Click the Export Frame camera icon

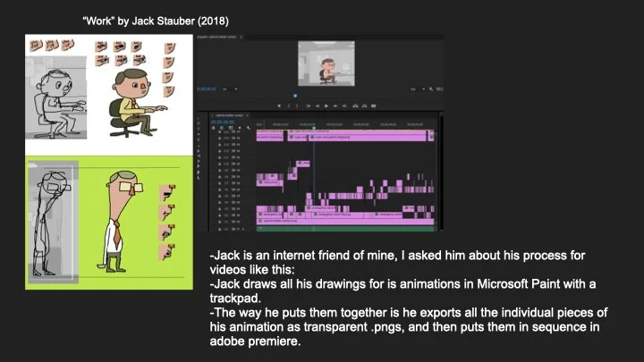[x=374, y=105]
